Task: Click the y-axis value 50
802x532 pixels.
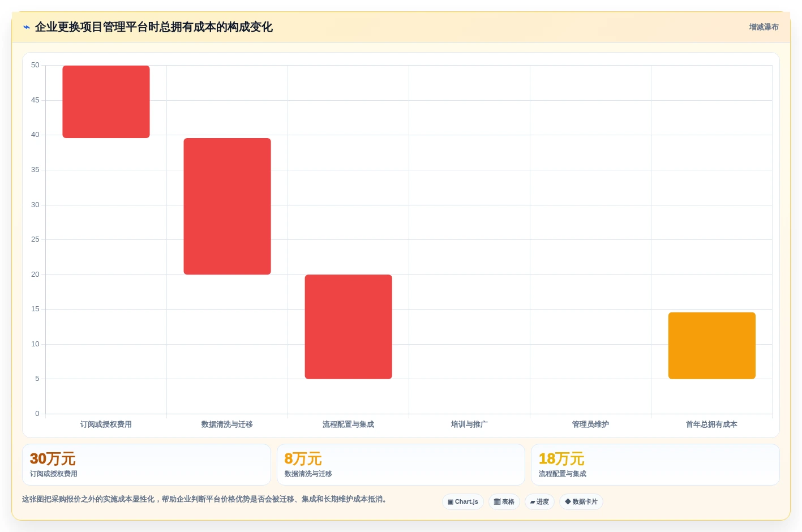Action: 35,65
